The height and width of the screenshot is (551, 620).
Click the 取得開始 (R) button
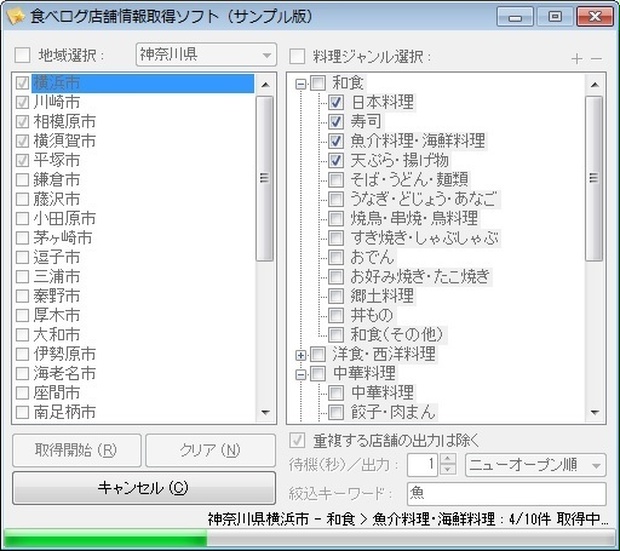tap(77, 450)
